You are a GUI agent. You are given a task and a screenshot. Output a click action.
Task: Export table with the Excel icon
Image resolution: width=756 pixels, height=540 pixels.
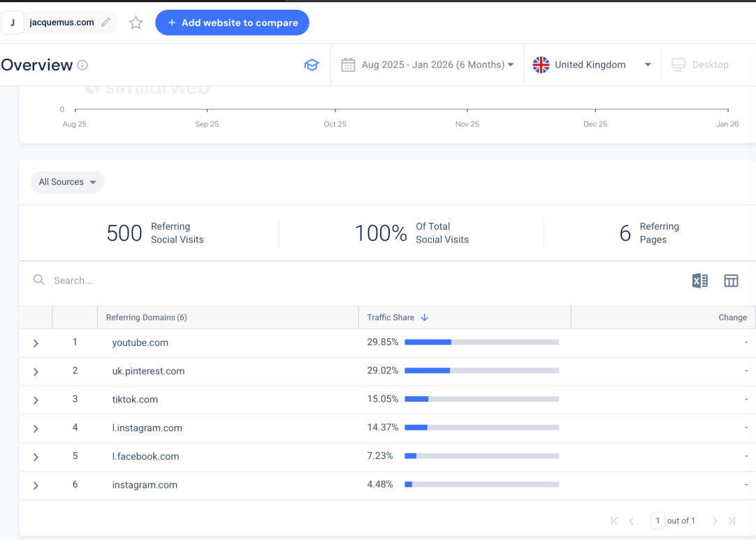[x=699, y=281]
